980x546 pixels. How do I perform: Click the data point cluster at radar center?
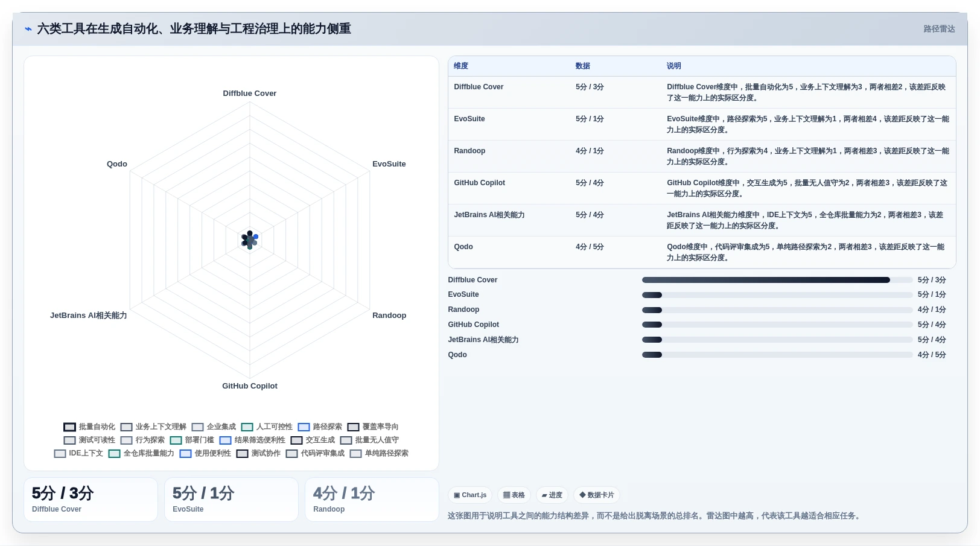pos(250,240)
